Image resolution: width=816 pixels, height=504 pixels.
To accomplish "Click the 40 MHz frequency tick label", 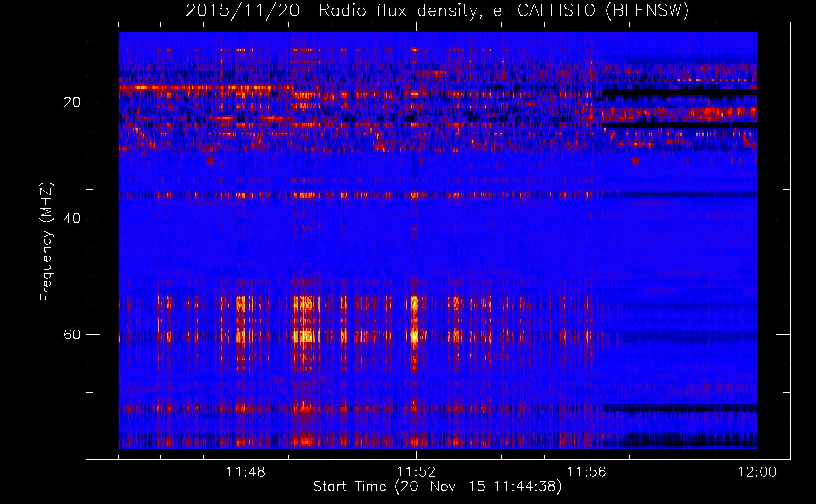I will [x=72, y=218].
